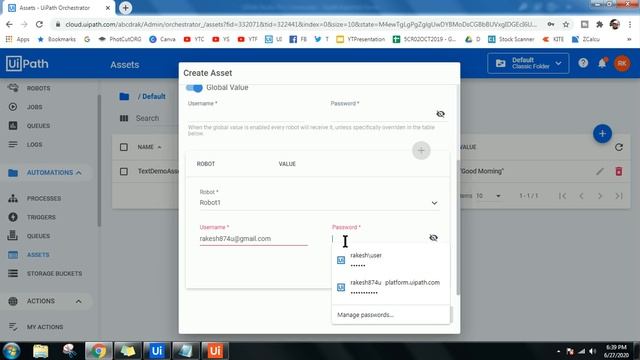
Task: Open the Windows Start button
Action: 11,351
